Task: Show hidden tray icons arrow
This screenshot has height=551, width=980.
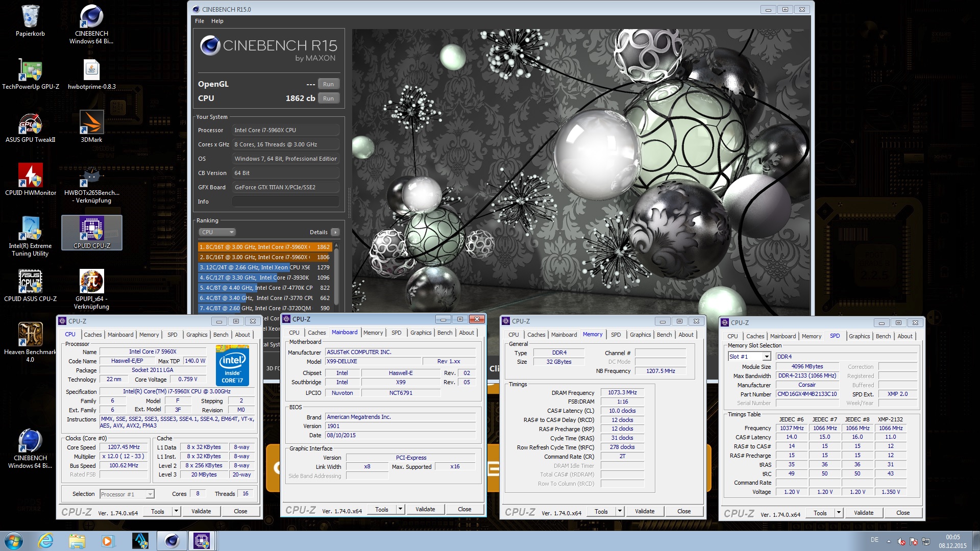Action: 889,541
